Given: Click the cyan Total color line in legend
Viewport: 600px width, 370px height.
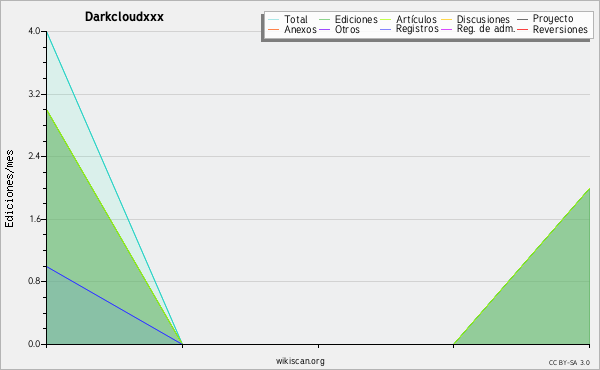Looking at the screenshot, I should [274, 19].
